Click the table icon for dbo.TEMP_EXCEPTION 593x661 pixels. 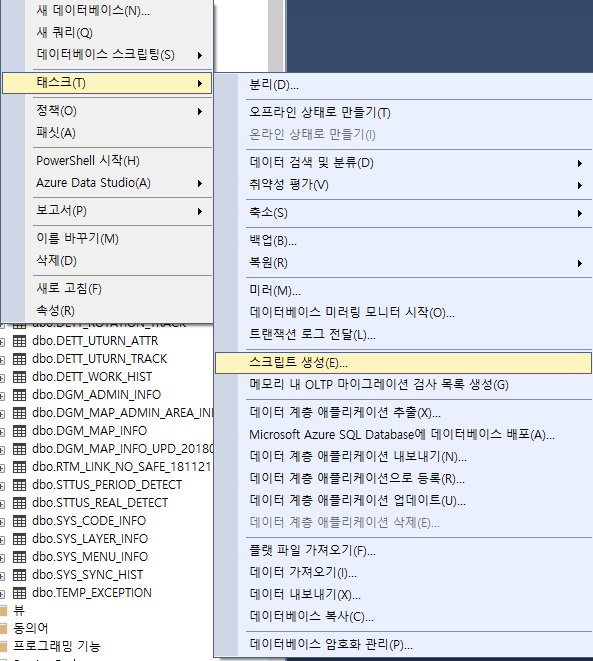19,594
